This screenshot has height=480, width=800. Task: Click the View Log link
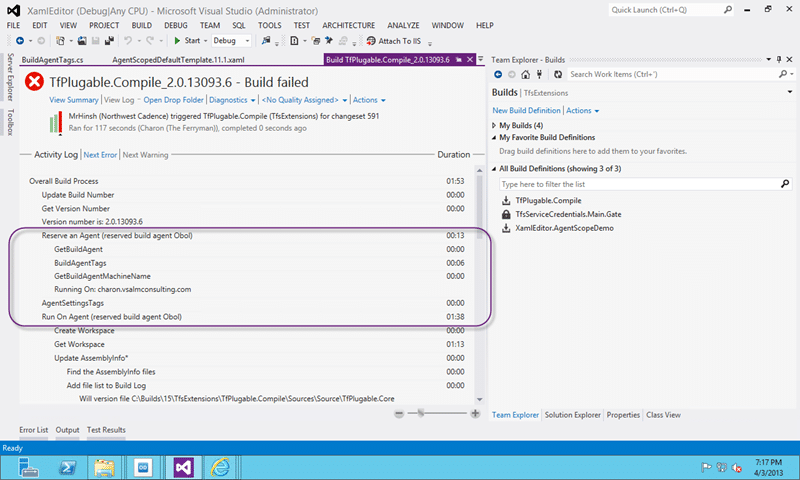coord(119,100)
